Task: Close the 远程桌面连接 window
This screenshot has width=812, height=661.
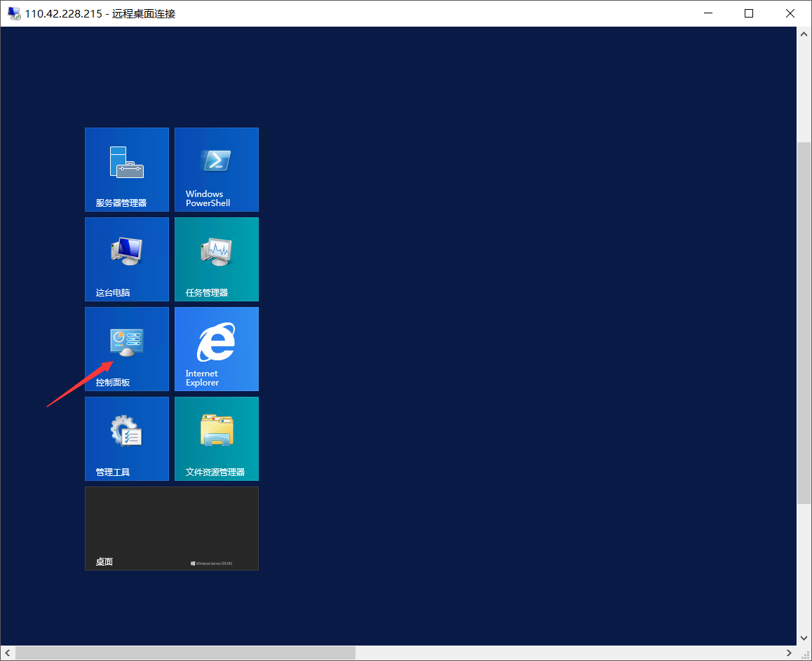Action: click(x=790, y=13)
